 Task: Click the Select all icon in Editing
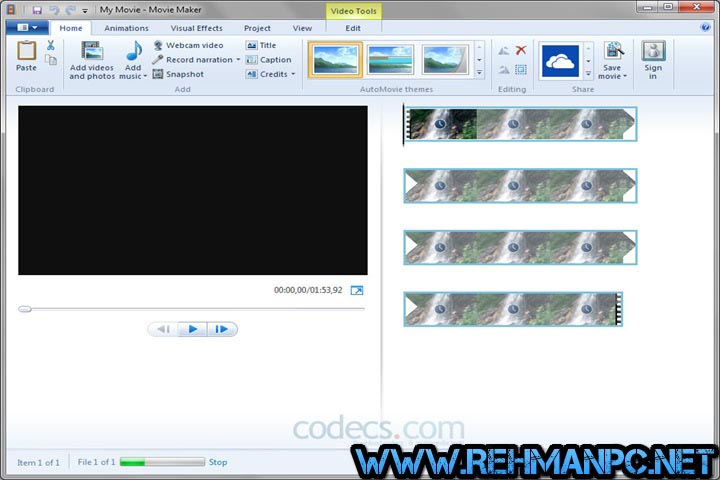tap(521, 70)
